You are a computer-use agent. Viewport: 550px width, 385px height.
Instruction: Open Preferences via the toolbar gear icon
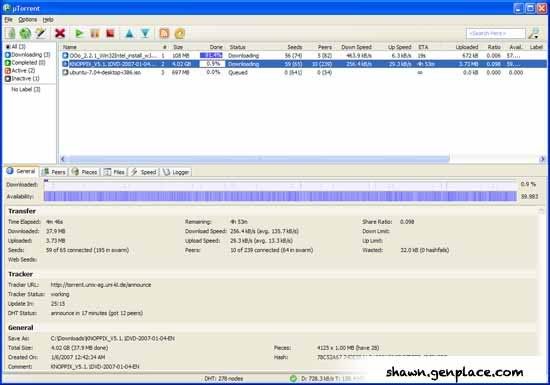[x=180, y=33]
